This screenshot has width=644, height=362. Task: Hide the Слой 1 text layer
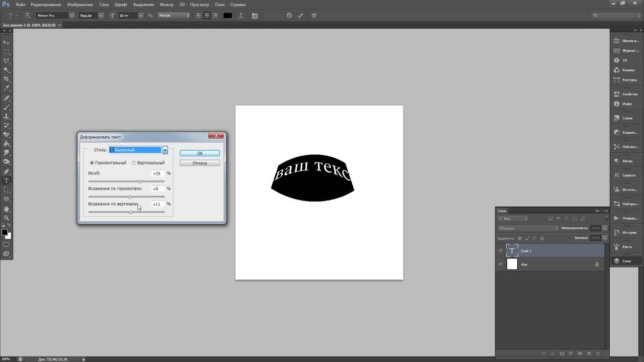point(500,250)
